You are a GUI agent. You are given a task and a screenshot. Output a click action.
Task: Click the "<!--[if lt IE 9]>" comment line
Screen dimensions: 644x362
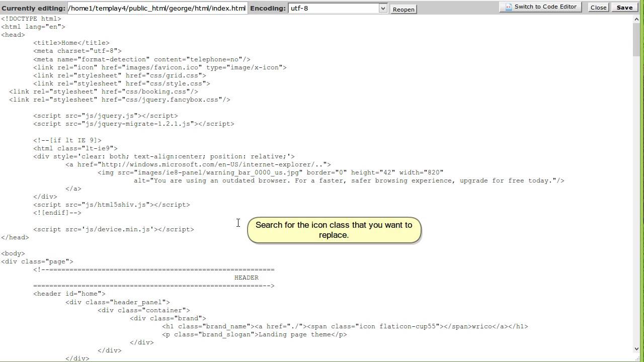click(x=67, y=140)
